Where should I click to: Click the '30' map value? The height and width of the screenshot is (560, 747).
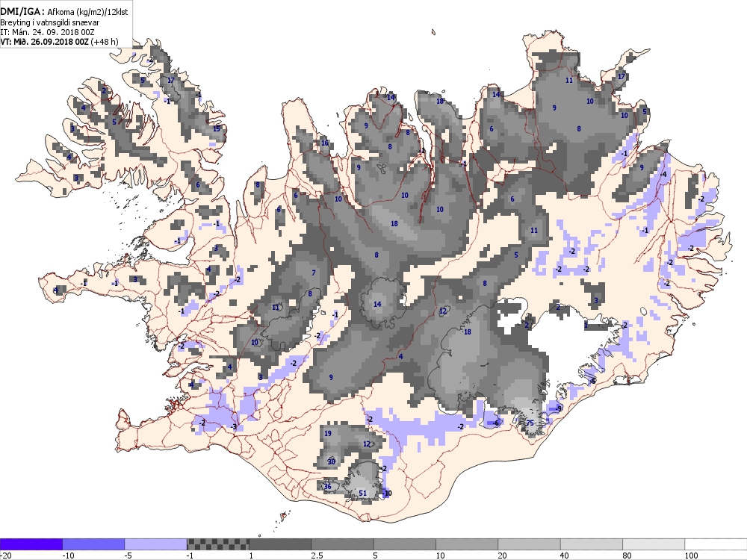coord(332,461)
